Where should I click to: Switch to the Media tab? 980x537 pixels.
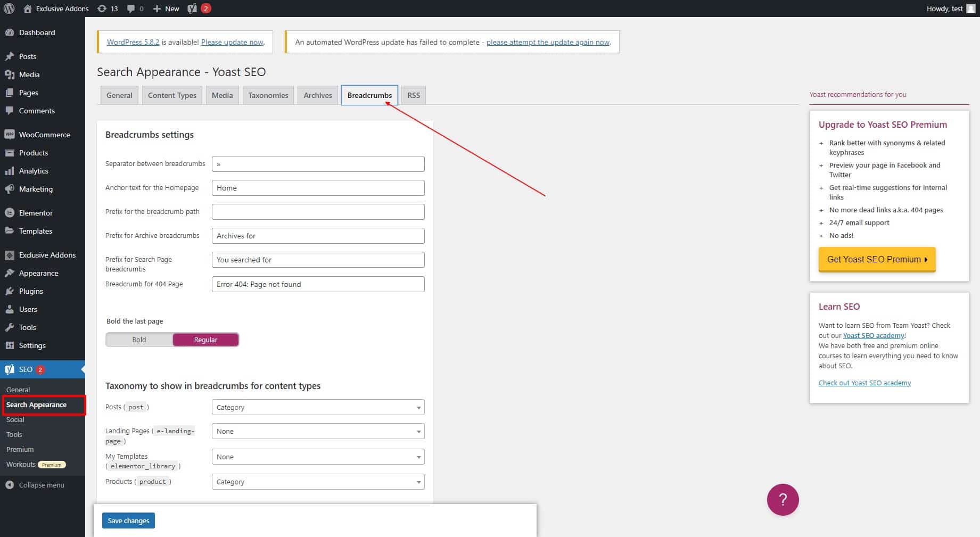[x=222, y=95]
